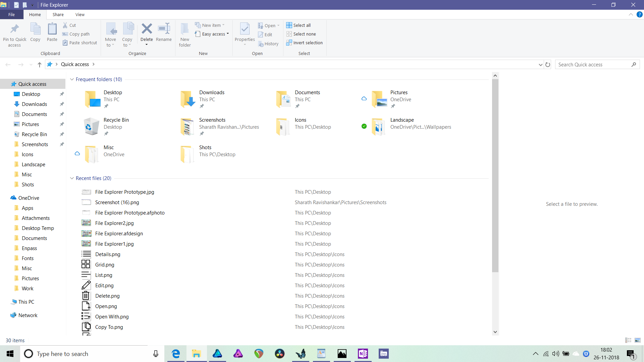644x362 pixels.
Task: Click Pin to Quick access icon
Action: pos(14,29)
